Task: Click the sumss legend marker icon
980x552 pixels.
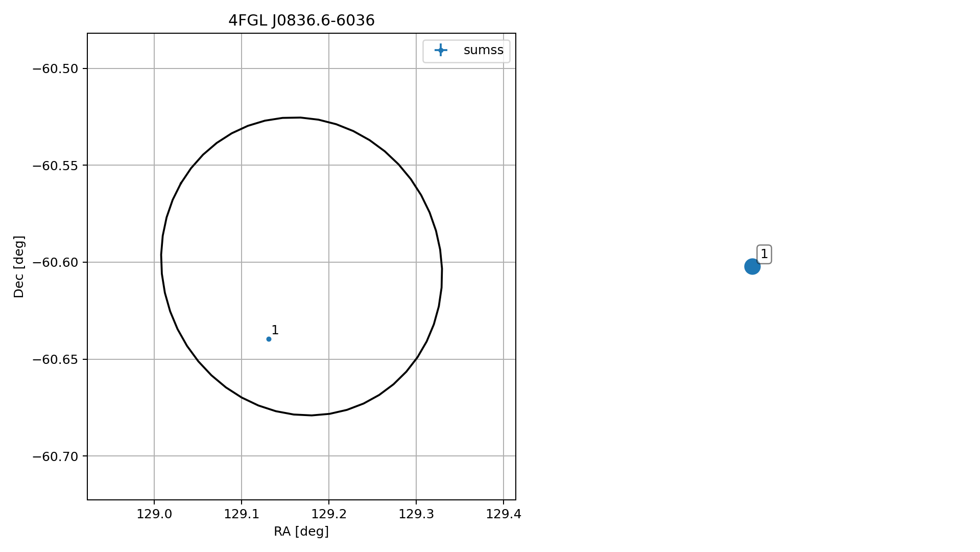Action: (x=440, y=50)
